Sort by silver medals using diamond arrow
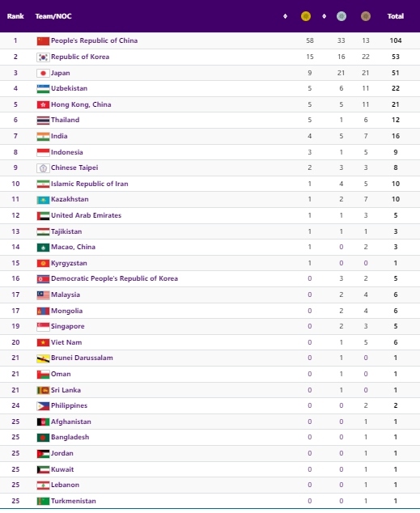The height and width of the screenshot is (513, 420). (325, 16)
